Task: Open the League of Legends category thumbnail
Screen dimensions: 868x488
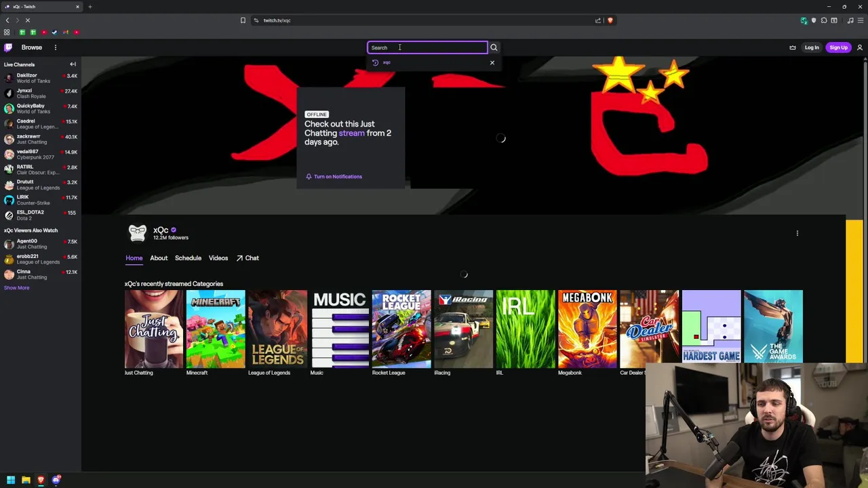Action: click(x=277, y=329)
